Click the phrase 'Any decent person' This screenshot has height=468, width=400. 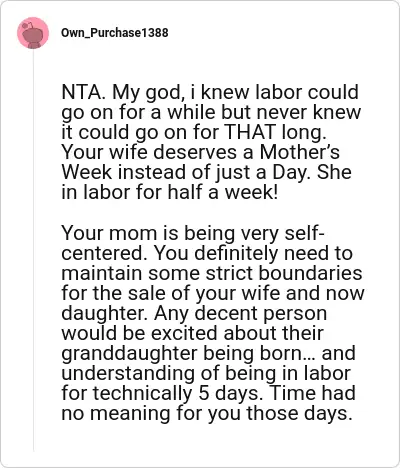tap(240, 314)
